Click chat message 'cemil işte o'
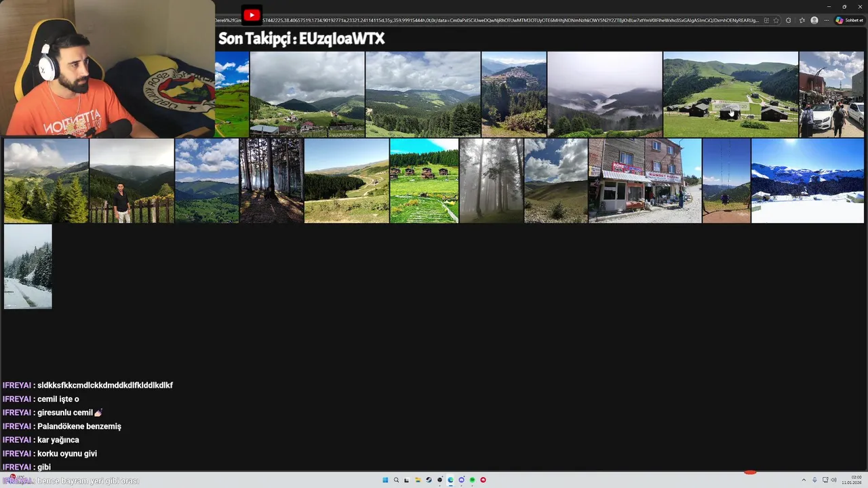The image size is (868, 488). coord(58,399)
